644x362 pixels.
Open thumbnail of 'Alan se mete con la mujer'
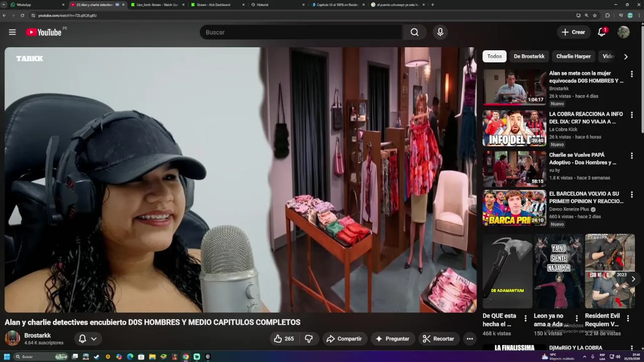[x=514, y=87]
